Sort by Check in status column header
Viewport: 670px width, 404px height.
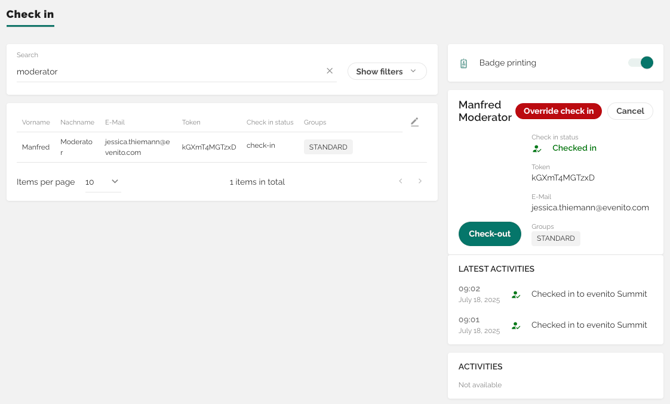(x=270, y=122)
